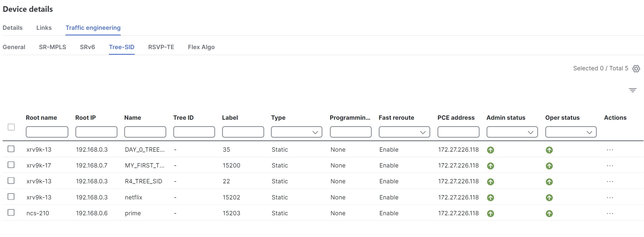
Task: Open actions menu for DAY_0_TREE row
Action: tap(610, 150)
